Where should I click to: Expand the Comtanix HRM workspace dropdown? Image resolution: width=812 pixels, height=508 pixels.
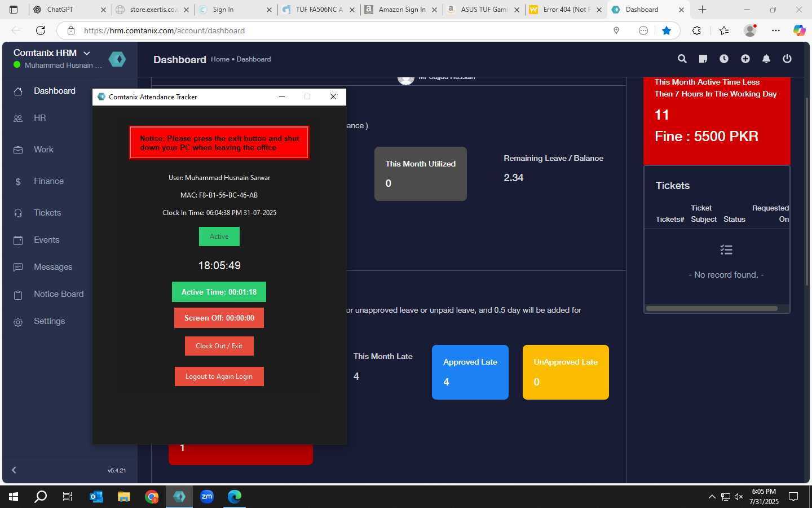tap(87, 53)
